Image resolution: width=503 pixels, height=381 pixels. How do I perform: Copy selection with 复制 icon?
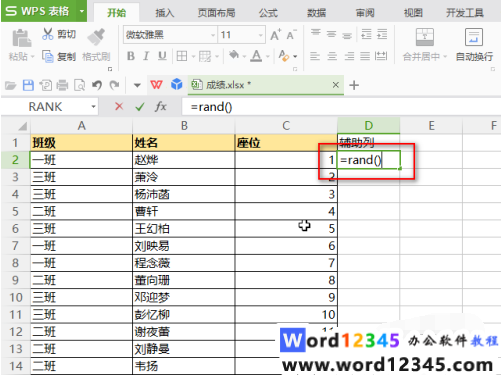(x=48, y=57)
